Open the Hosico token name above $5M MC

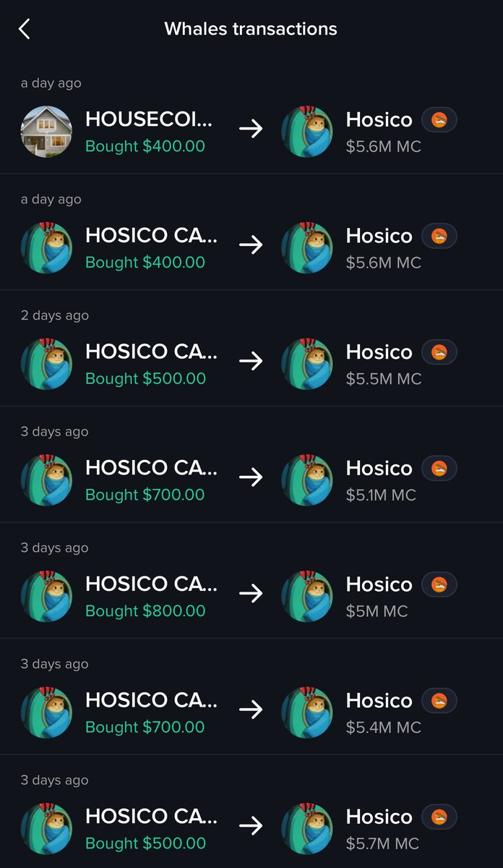379,584
